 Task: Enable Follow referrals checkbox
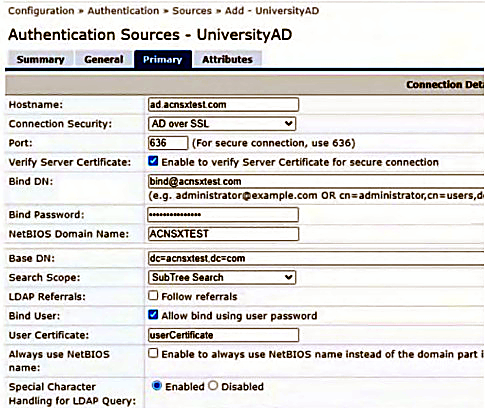(153, 295)
